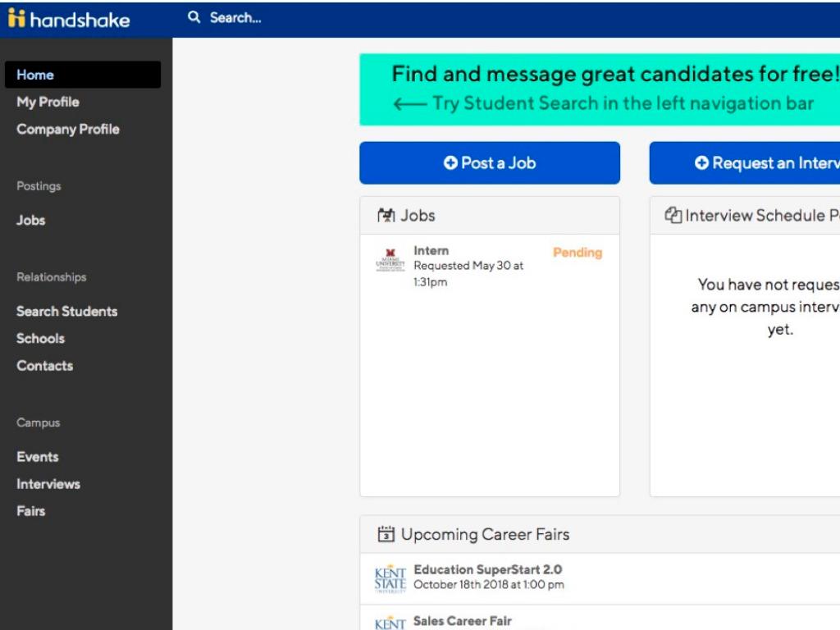Click the Jobs panel header icon
The image size is (840, 630).
pos(386,216)
